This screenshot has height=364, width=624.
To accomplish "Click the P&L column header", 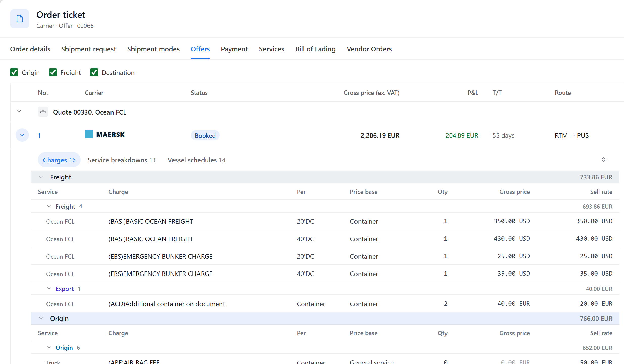I will pyautogui.click(x=473, y=93).
